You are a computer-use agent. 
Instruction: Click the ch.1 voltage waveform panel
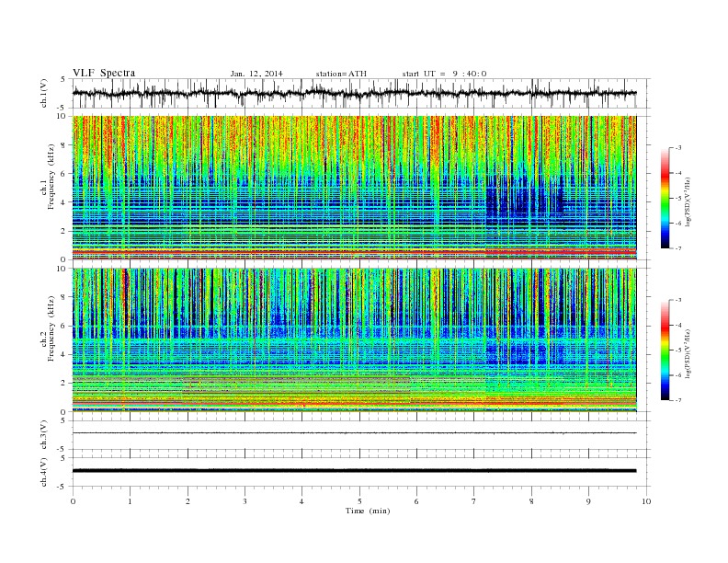coord(360,93)
